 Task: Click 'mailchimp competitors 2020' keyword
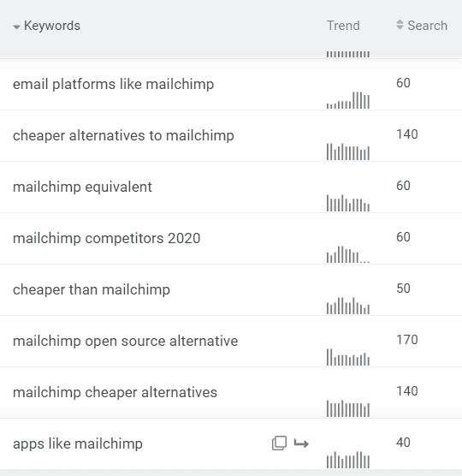(x=106, y=238)
